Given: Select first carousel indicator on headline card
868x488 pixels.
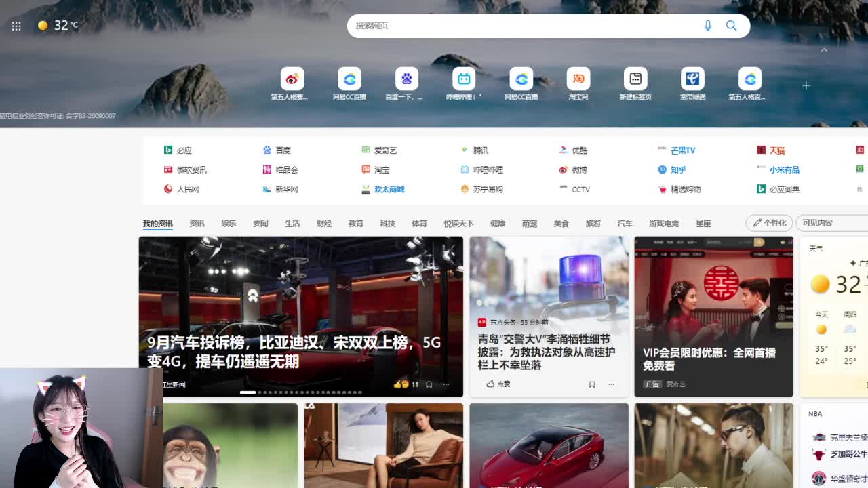Looking at the screenshot, I should 248,392.
